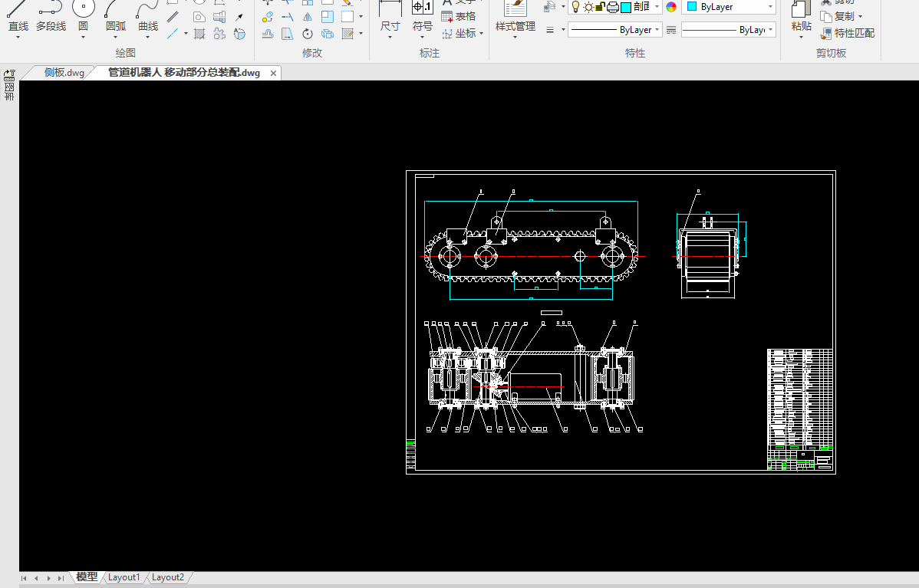Toggle the layer lock padlock icon
The width and height of the screenshot is (919, 588).
tap(601, 7)
